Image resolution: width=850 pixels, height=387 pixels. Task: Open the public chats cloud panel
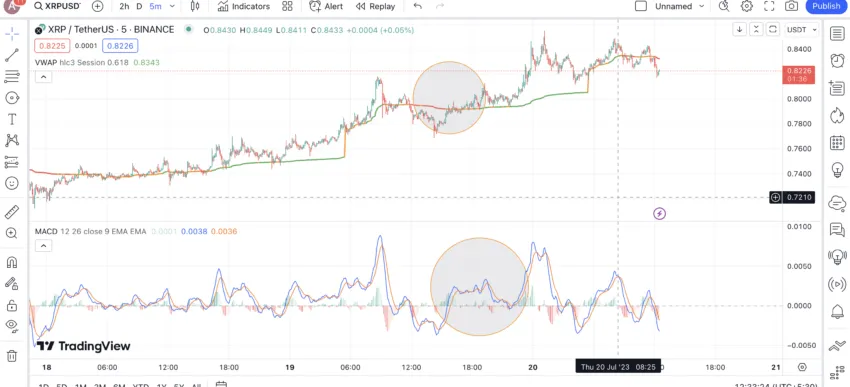pos(837,204)
